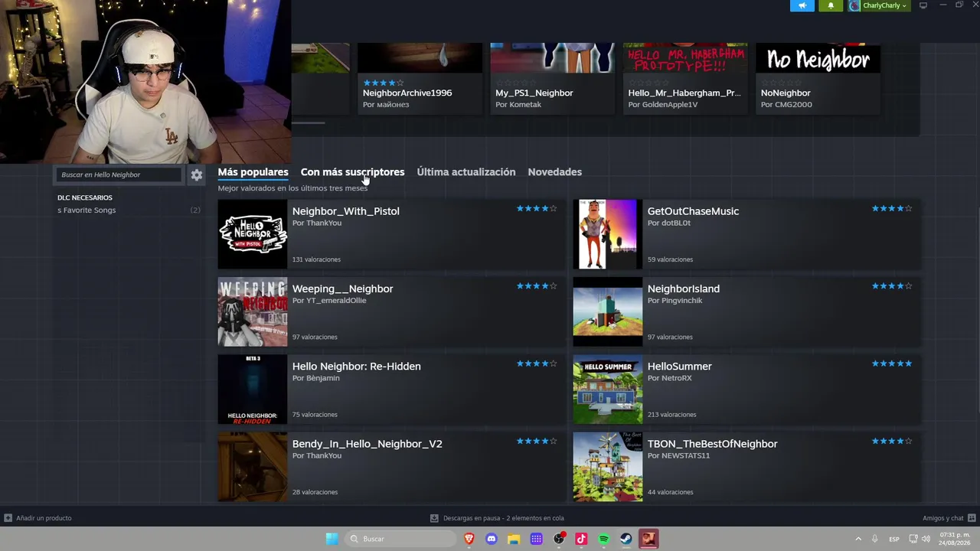
Task: Open the Hello Neighbor: Re-Hidden thumbnail
Action: tap(253, 390)
